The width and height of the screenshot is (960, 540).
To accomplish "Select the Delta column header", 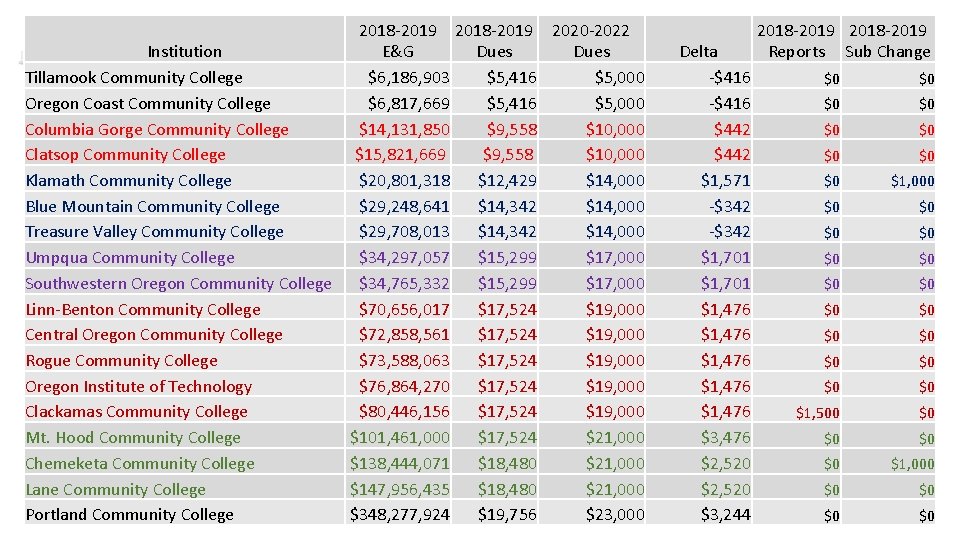I will pos(698,51).
